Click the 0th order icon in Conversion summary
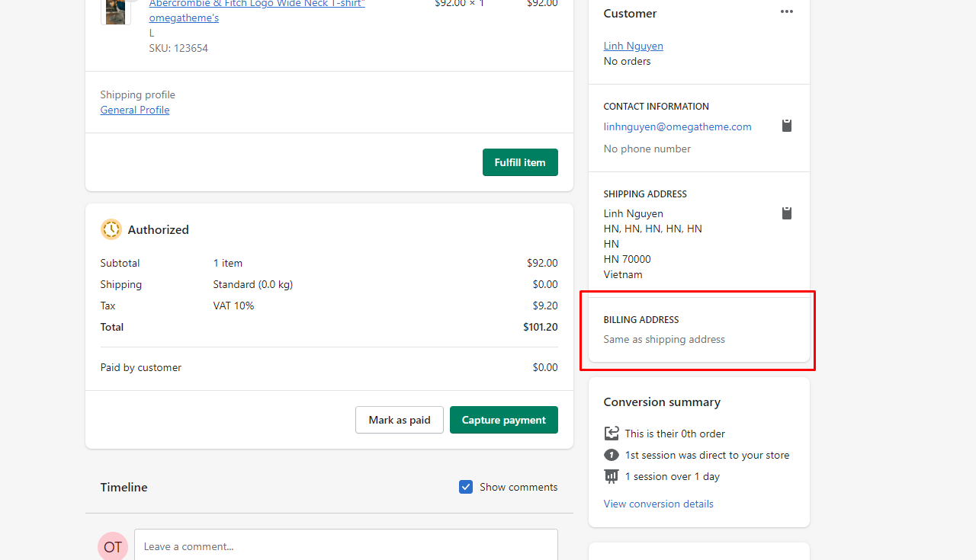 tap(611, 434)
